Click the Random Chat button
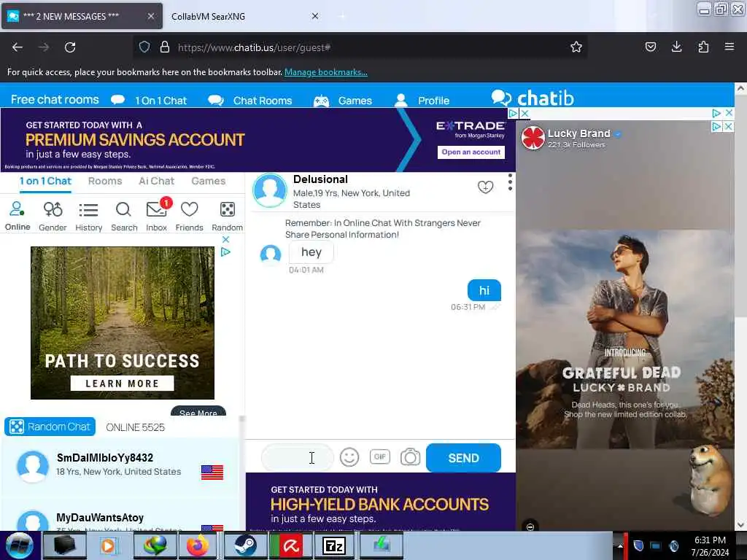 50,427
